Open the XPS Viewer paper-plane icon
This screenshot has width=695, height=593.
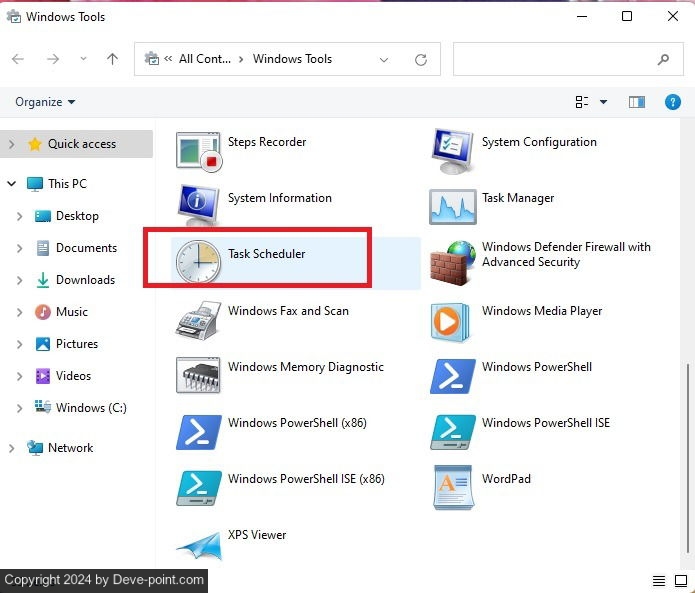click(x=197, y=543)
